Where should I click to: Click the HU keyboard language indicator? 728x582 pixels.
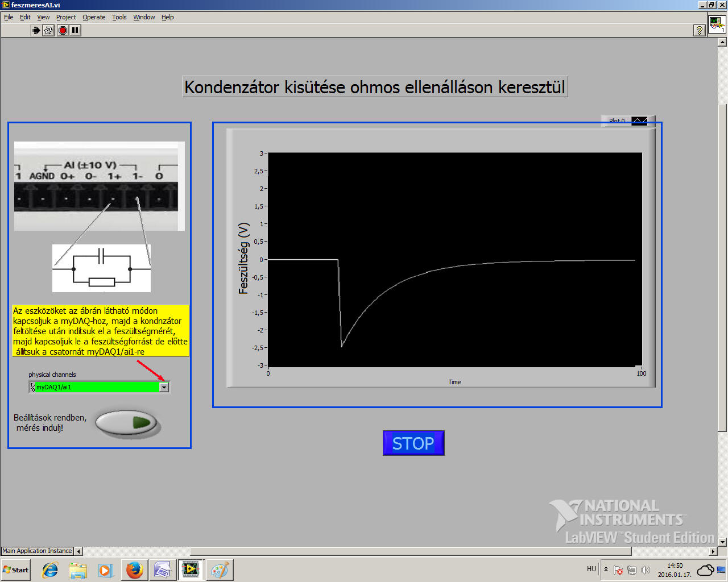click(591, 569)
